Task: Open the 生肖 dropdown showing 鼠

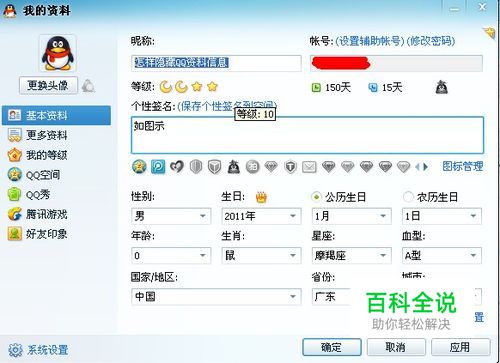Action: 261,255
